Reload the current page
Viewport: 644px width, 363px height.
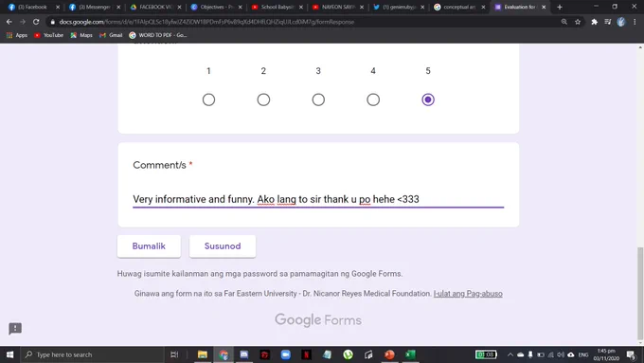(x=36, y=22)
